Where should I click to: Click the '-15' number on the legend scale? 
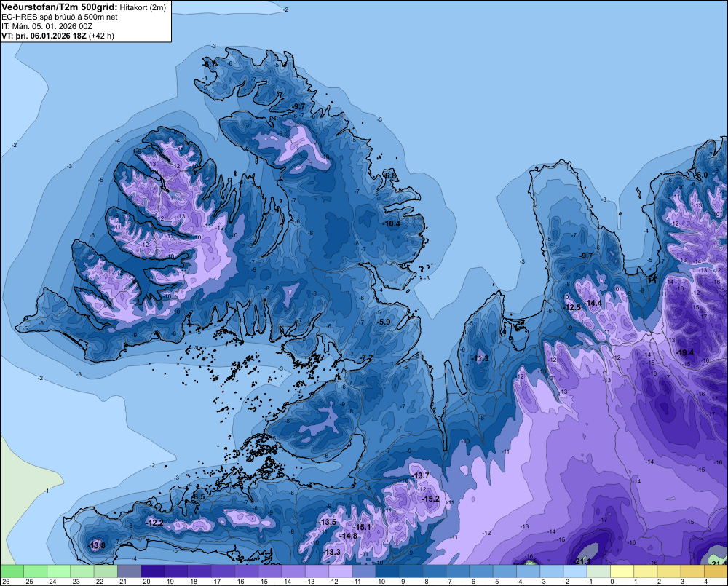(x=263, y=582)
